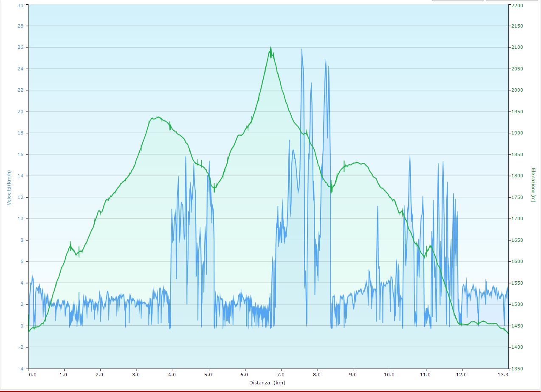Select the 2200 label on elevation axis
Screen dimensions: 541x392
click(x=517, y=5)
